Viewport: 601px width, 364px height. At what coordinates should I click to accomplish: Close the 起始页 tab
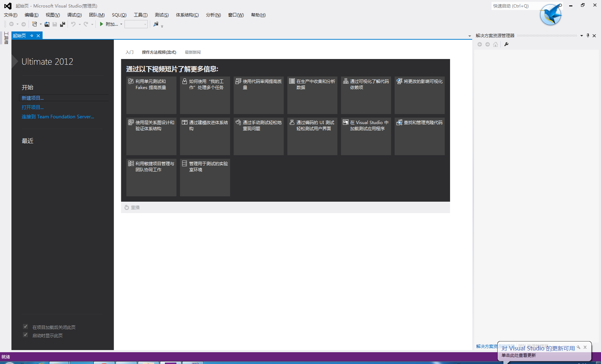pyautogui.click(x=38, y=36)
